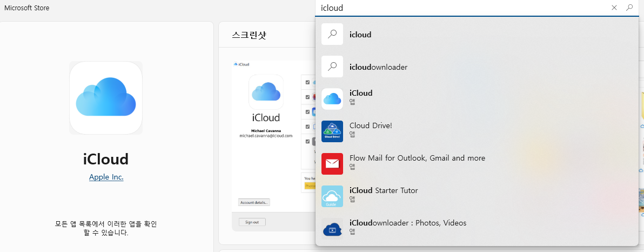The width and height of the screenshot is (644, 252).
Task: Click the 모든 앱 목록에서 notice text
Action: click(x=106, y=228)
